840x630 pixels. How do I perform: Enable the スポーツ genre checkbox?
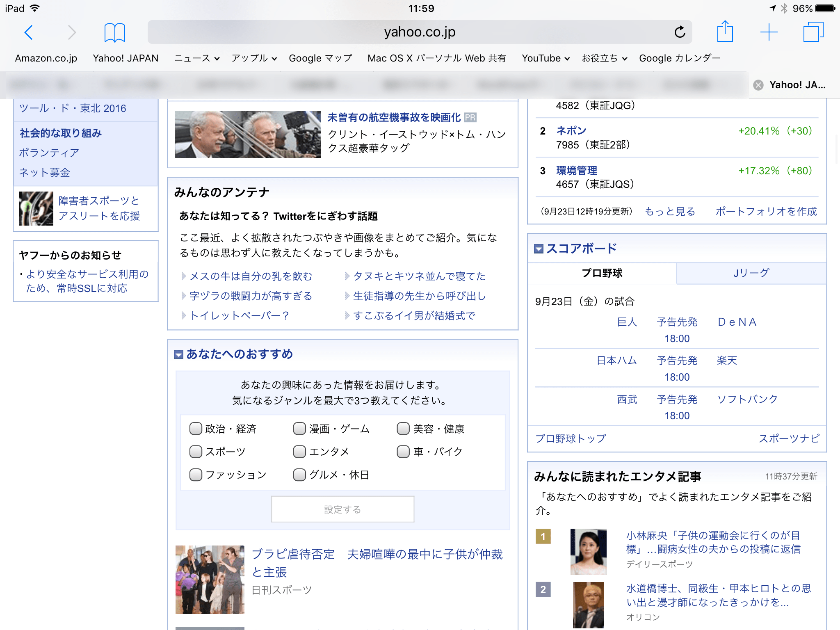coord(196,452)
